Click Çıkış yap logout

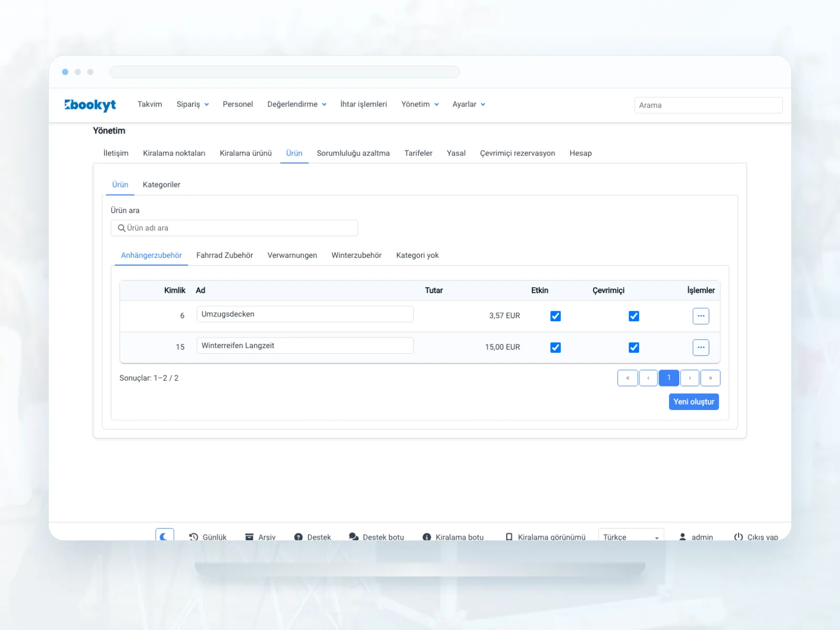point(756,537)
